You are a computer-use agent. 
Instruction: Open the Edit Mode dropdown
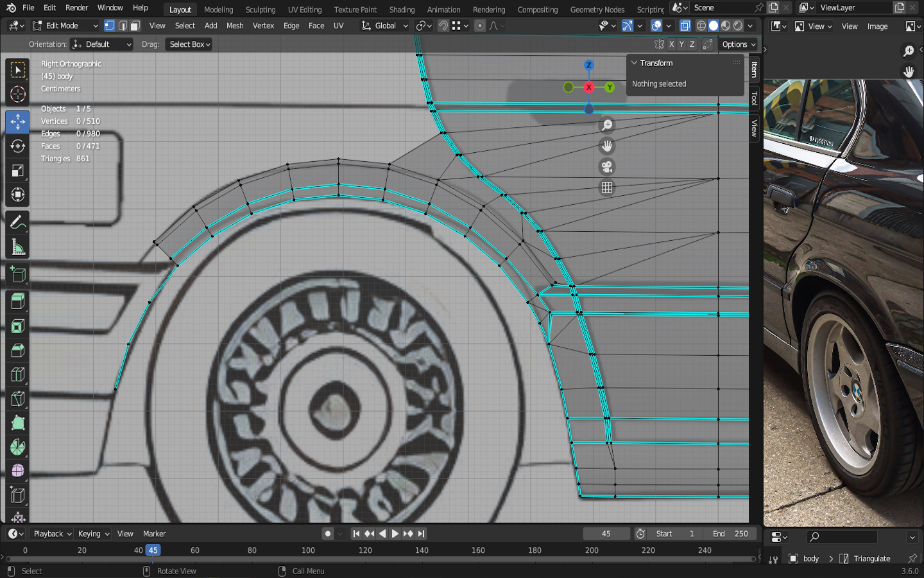click(65, 26)
